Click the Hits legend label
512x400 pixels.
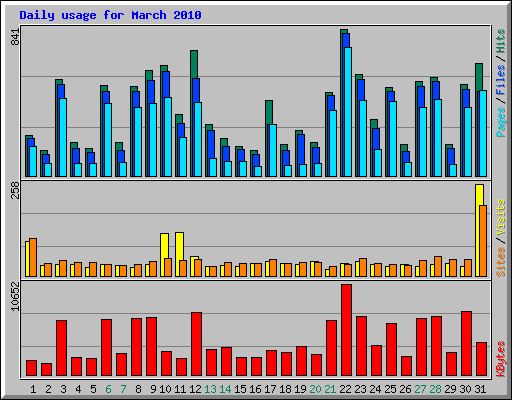pyautogui.click(x=501, y=41)
